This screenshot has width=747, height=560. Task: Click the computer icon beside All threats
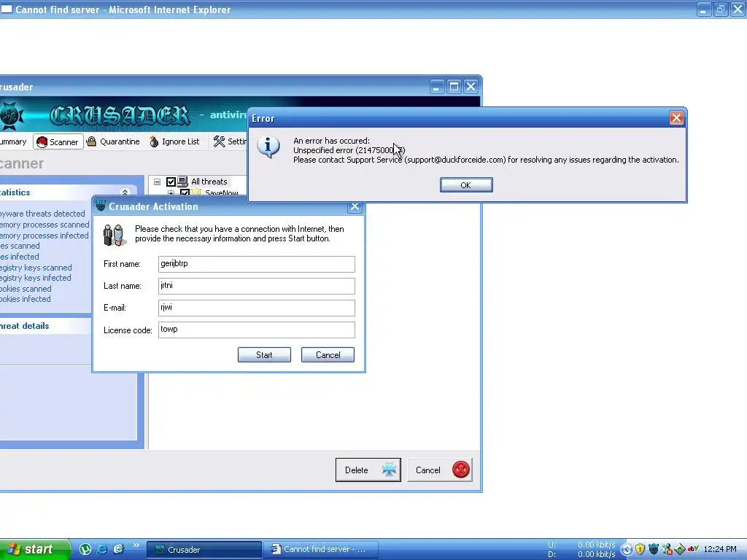pos(182,182)
